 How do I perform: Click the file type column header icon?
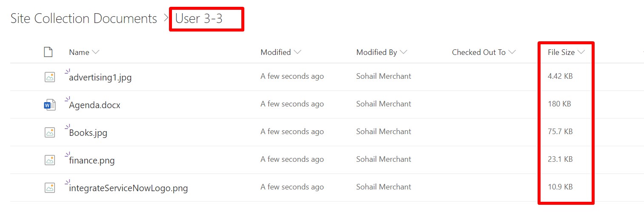coord(49,52)
